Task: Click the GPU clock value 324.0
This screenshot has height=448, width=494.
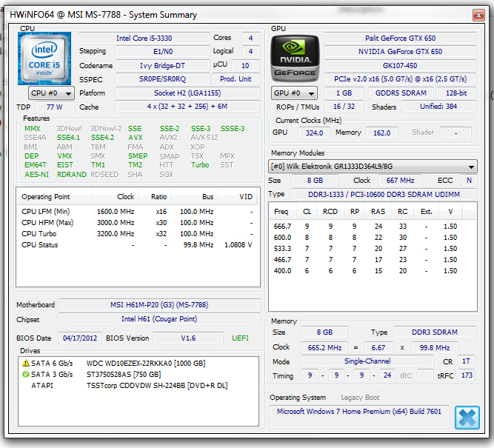Action: click(314, 133)
